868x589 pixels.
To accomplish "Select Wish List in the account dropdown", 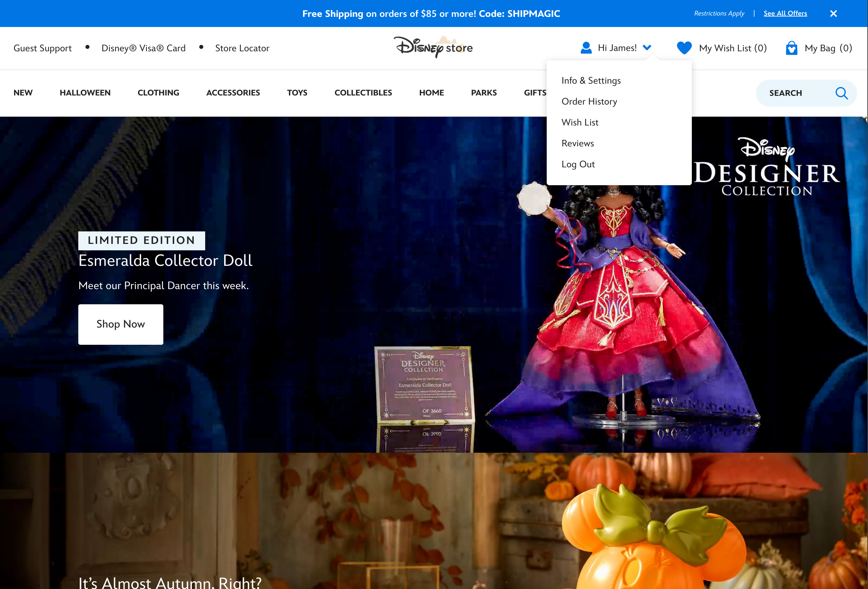I will pos(580,122).
